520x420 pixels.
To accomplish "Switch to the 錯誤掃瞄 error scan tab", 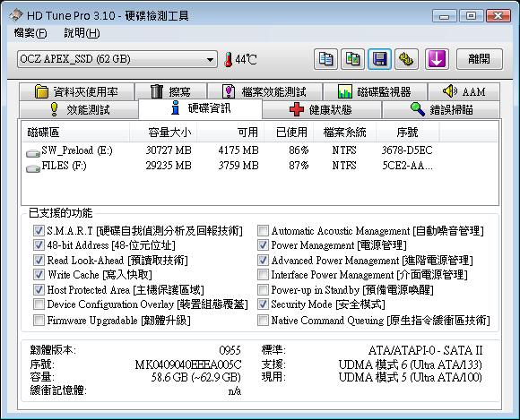I will 441,109.
